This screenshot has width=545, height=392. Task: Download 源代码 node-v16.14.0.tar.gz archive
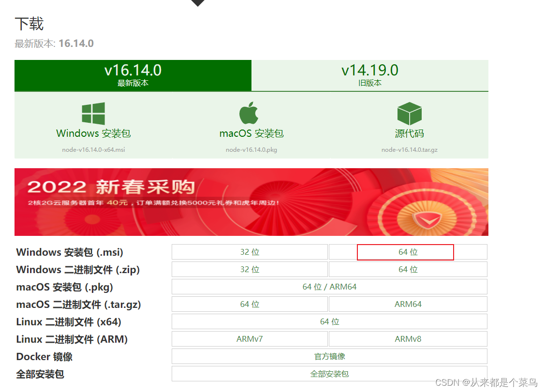pos(409,134)
